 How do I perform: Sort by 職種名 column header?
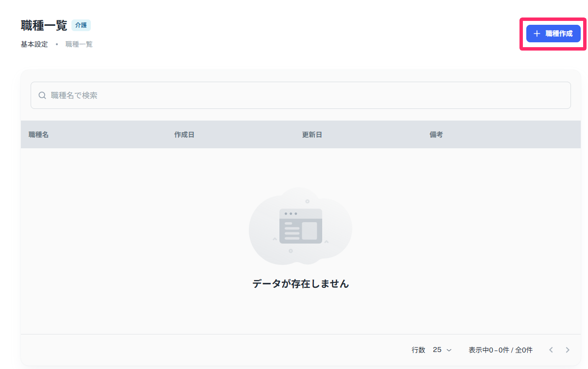coord(39,135)
